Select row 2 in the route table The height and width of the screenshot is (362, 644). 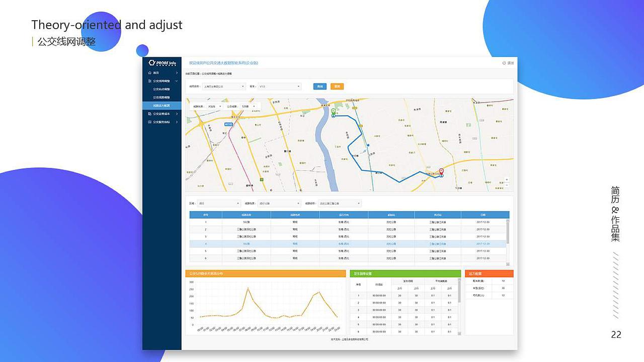(348, 229)
